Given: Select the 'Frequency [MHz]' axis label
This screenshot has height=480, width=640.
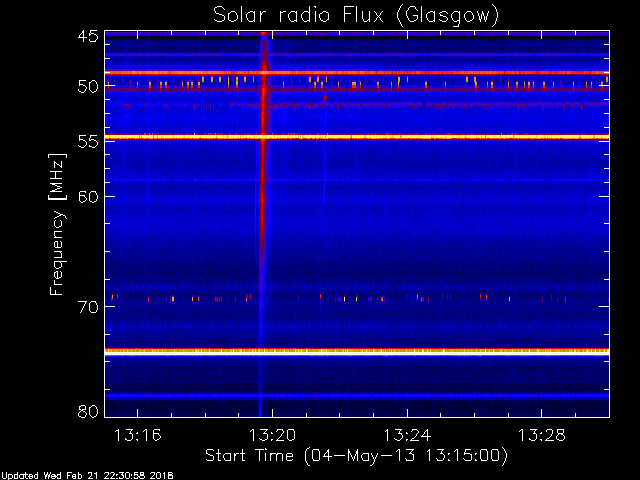Looking at the screenshot, I should pyautogui.click(x=57, y=224).
